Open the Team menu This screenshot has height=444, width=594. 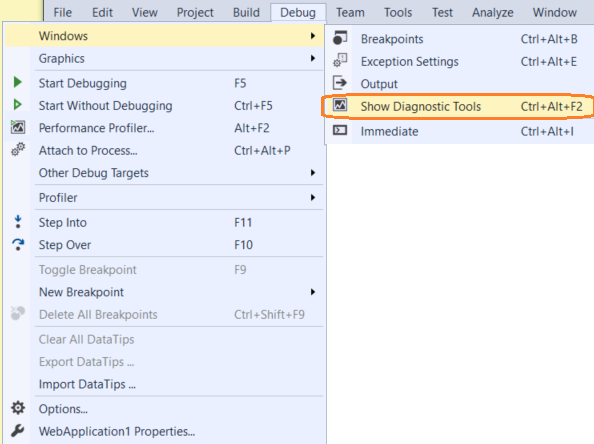coord(350,13)
